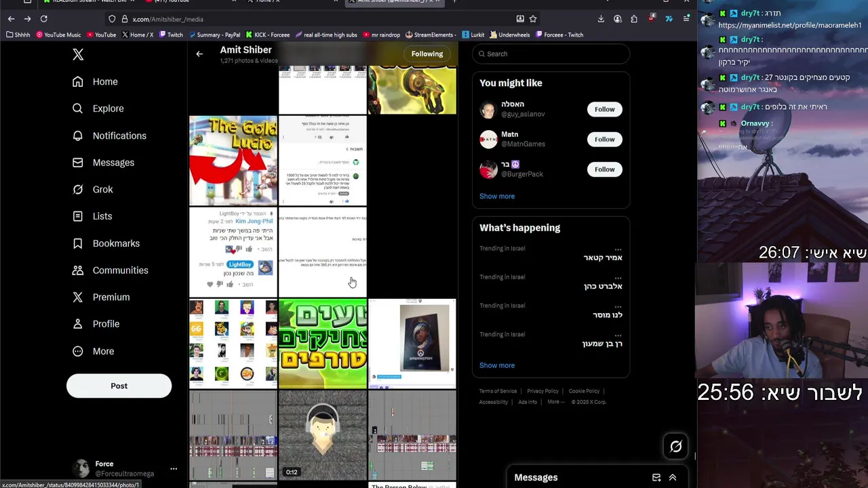
Task: Open Underwheels bookmark
Action: (x=510, y=35)
